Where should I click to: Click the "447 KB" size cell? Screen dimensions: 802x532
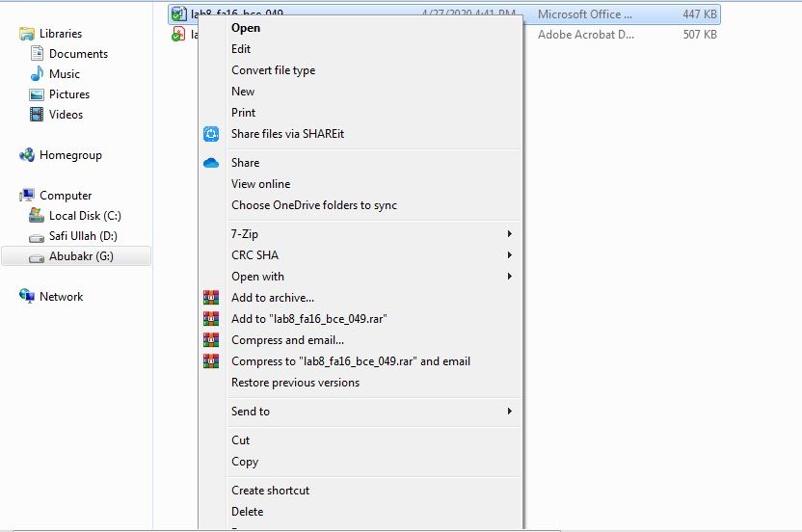tap(700, 14)
